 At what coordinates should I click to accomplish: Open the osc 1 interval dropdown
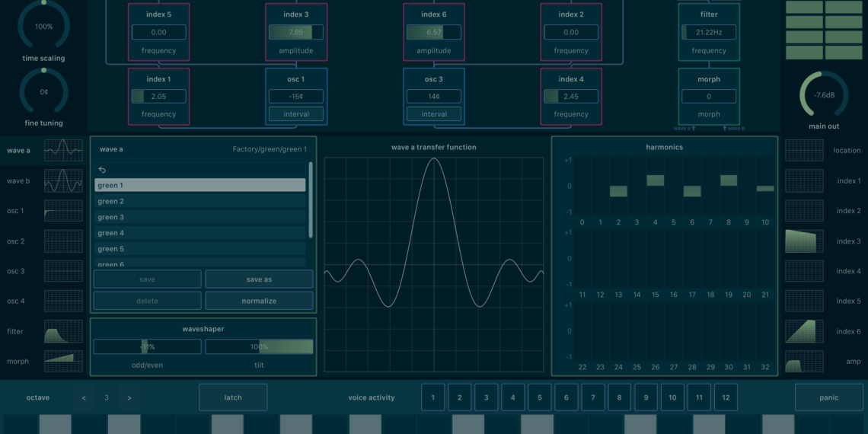click(x=296, y=114)
